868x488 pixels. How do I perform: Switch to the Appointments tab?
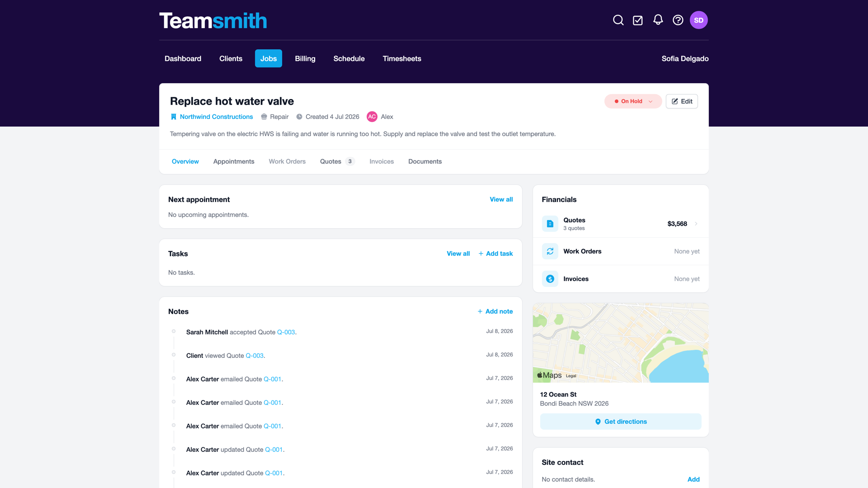point(234,161)
